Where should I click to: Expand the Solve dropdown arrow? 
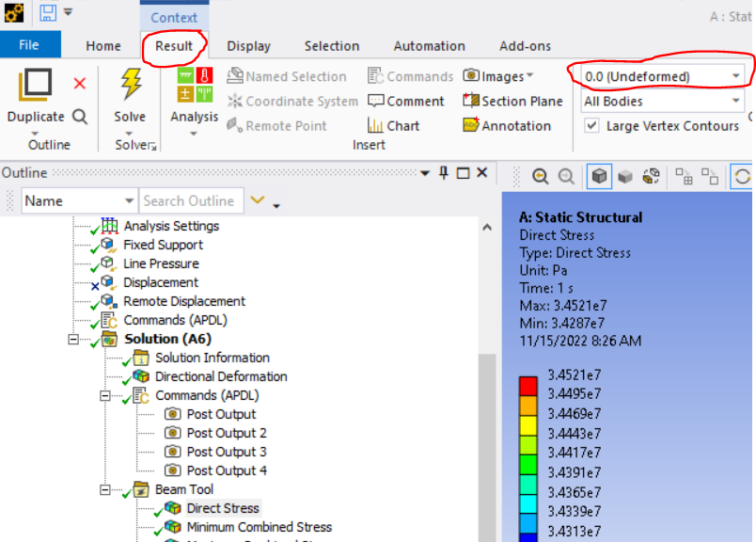pos(129,133)
